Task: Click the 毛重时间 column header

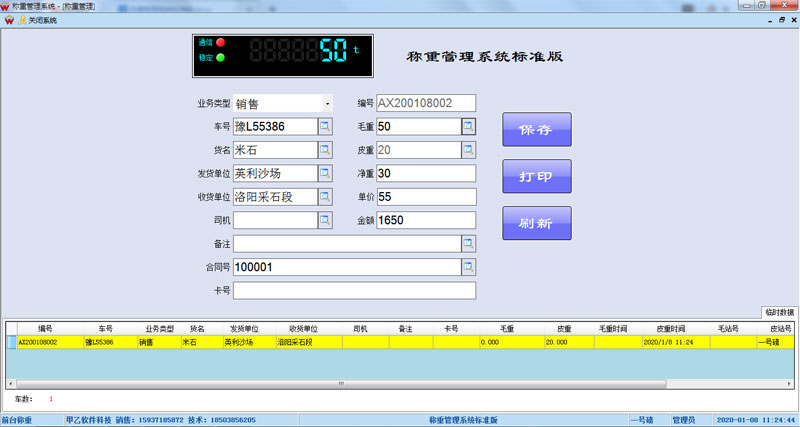Action: coord(612,328)
